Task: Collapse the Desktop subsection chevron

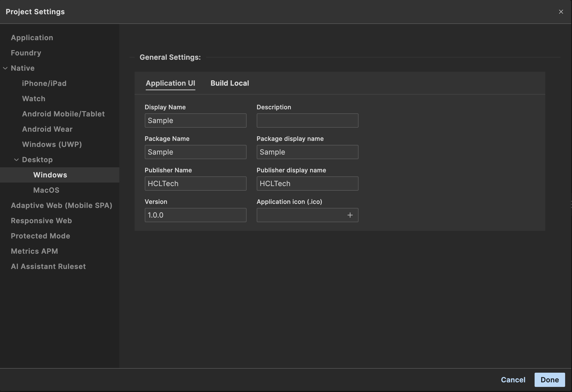Action: [16, 160]
